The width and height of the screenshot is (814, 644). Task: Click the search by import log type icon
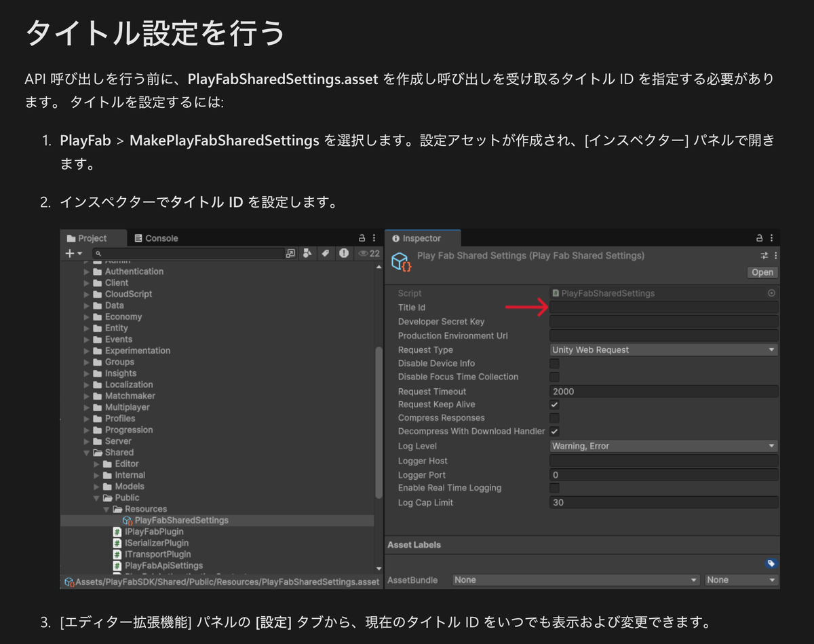[344, 253]
